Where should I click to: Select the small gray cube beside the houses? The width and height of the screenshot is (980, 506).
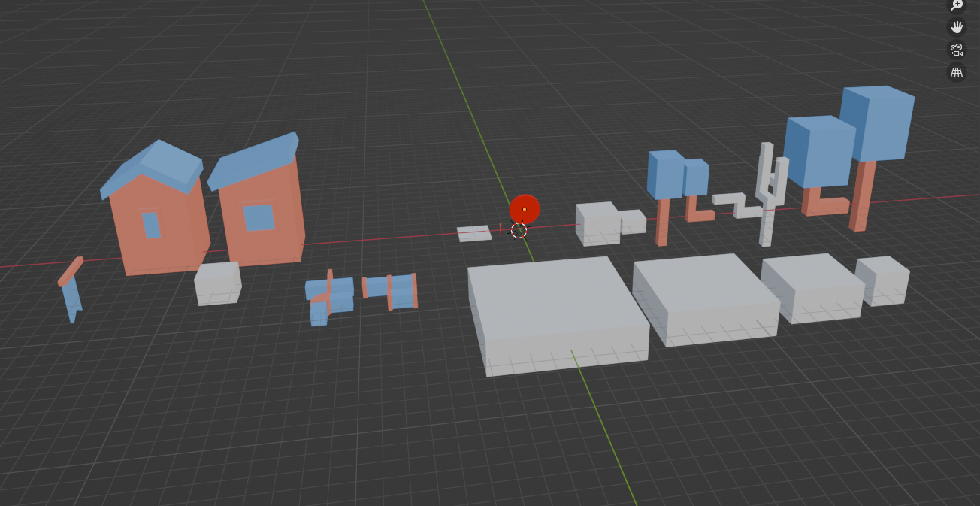tap(218, 283)
